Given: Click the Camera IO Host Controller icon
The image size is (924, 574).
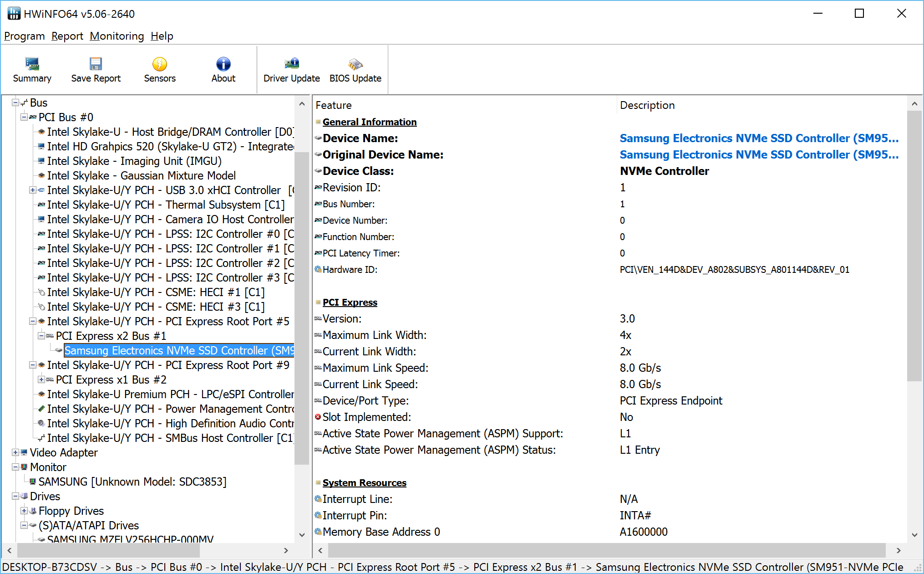Looking at the screenshot, I should [41, 219].
